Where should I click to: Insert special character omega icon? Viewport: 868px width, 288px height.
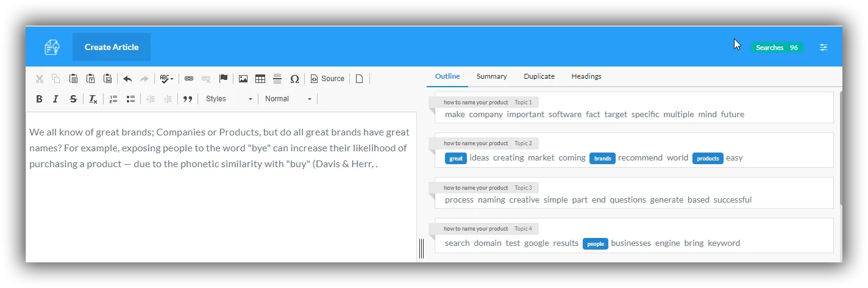pos(294,79)
